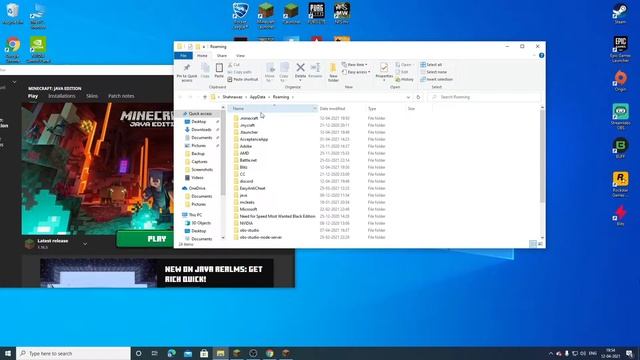Click Select all in the ribbon
The height and width of the screenshot is (360, 640).
[x=431, y=64]
